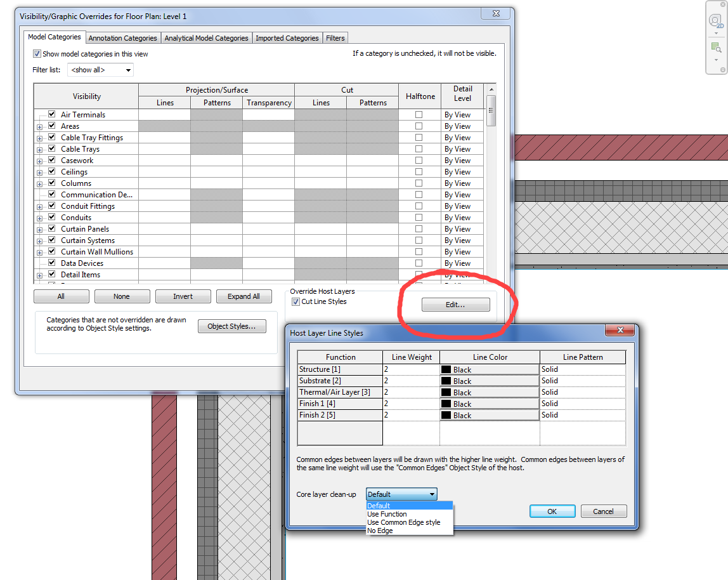
Task: Select Default option in dropdown list
Action: click(409, 506)
